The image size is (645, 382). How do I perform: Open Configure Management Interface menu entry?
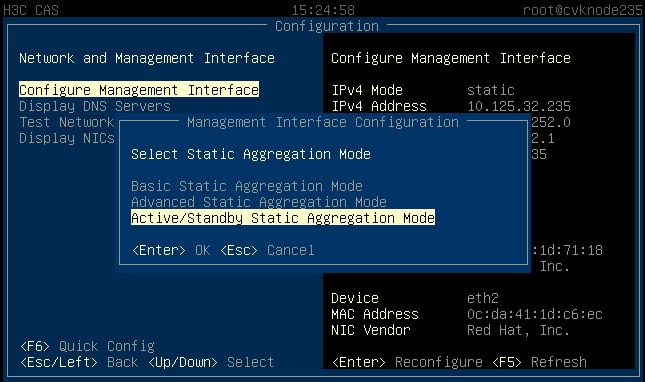pyautogui.click(x=139, y=90)
